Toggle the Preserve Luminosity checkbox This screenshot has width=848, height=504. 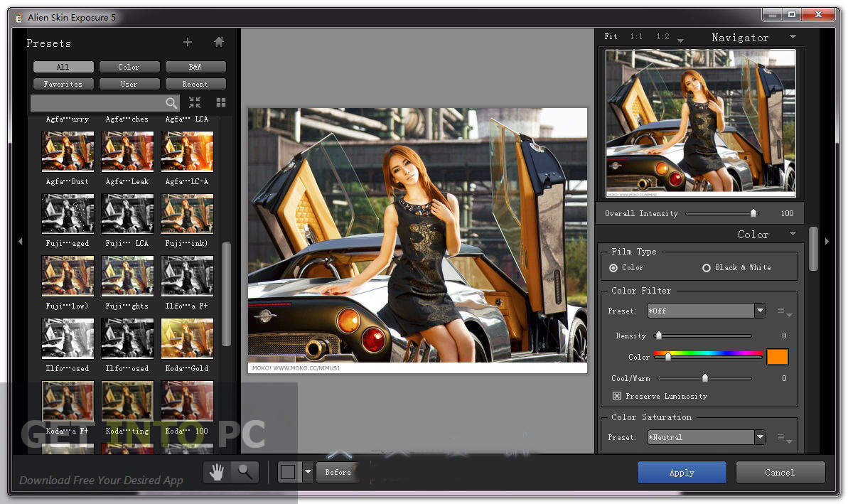click(x=616, y=396)
